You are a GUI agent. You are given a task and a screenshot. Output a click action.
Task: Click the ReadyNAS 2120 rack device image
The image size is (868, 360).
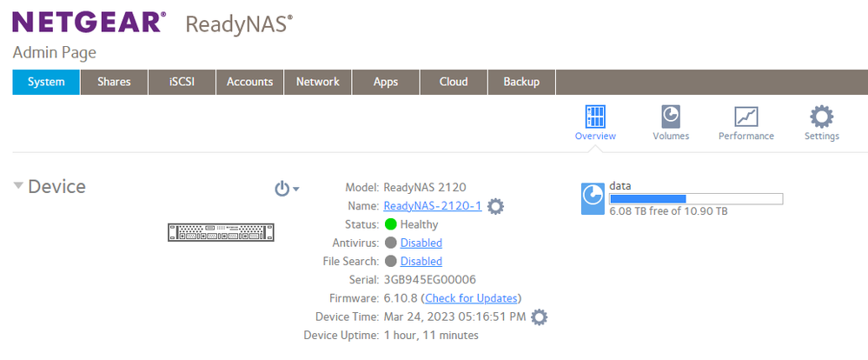pos(221,232)
